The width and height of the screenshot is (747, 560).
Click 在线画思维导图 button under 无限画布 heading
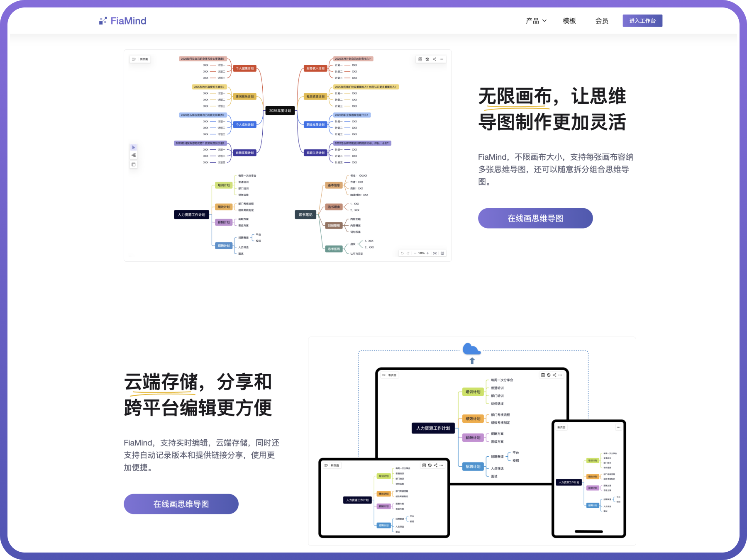pyautogui.click(x=535, y=218)
